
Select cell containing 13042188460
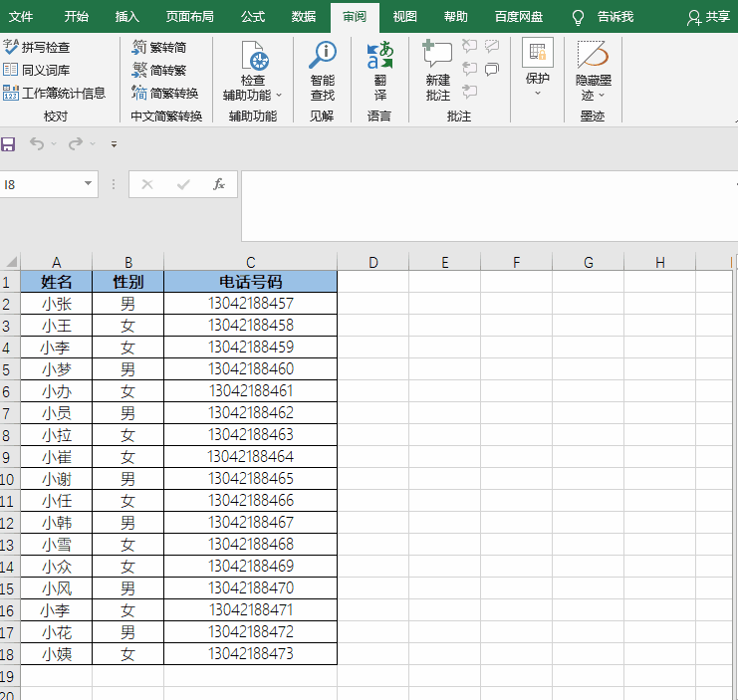click(250, 368)
